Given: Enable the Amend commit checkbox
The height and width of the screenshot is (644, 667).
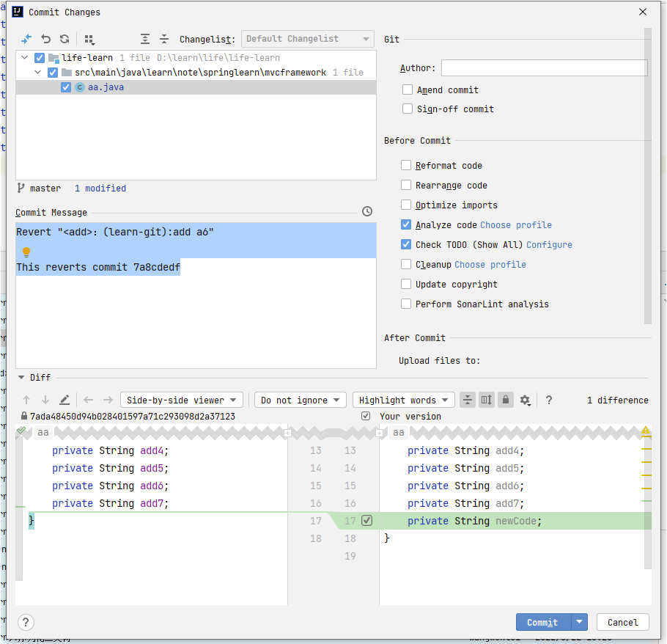Looking at the screenshot, I should [x=408, y=89].
